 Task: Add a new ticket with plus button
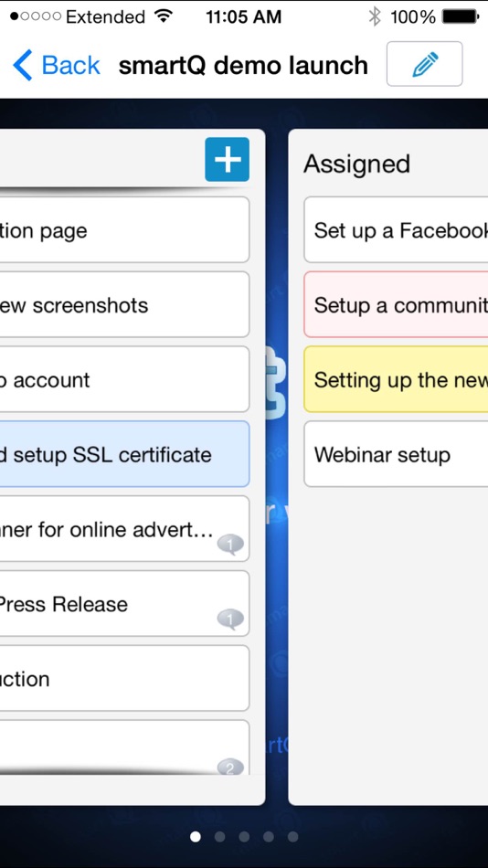[228, 159]
